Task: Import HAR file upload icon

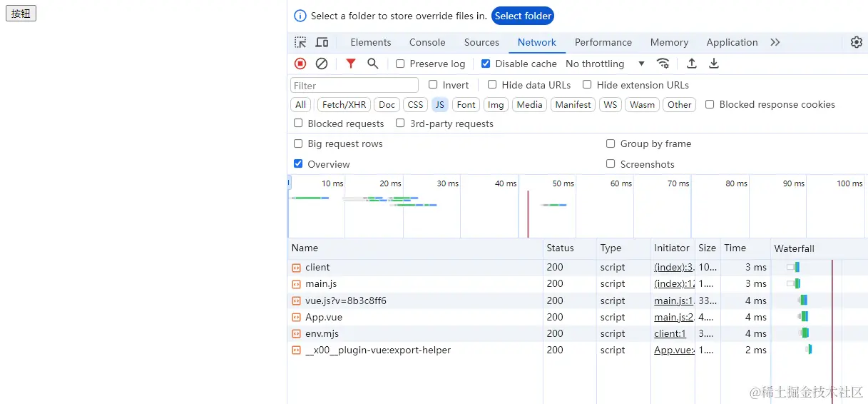Action: click(x=692, y=64)
